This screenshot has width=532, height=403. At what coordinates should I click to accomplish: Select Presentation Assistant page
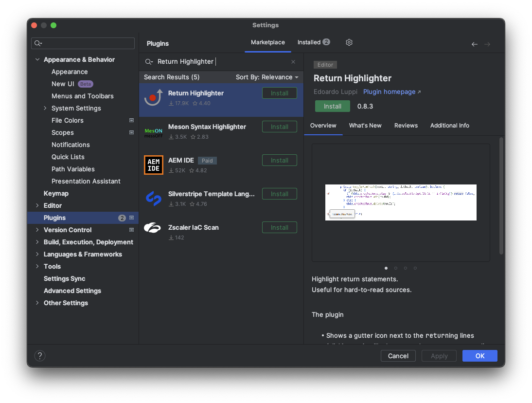pos(86,181)
